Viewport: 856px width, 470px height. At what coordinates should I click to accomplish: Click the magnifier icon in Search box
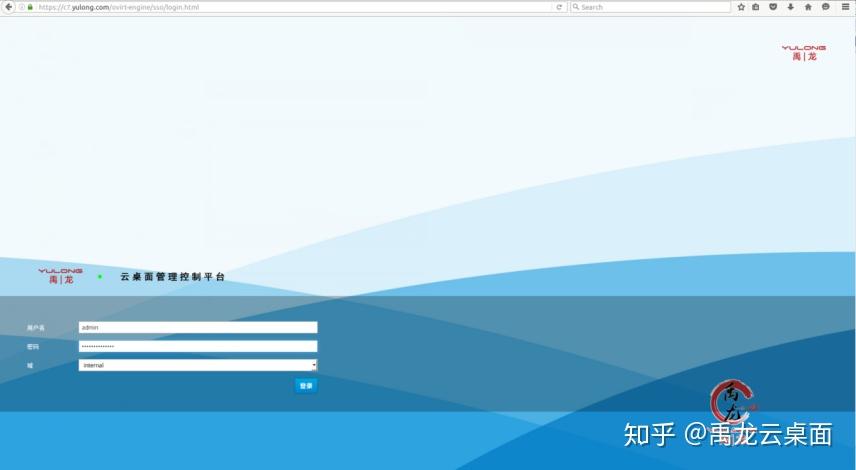coord(575,7)
